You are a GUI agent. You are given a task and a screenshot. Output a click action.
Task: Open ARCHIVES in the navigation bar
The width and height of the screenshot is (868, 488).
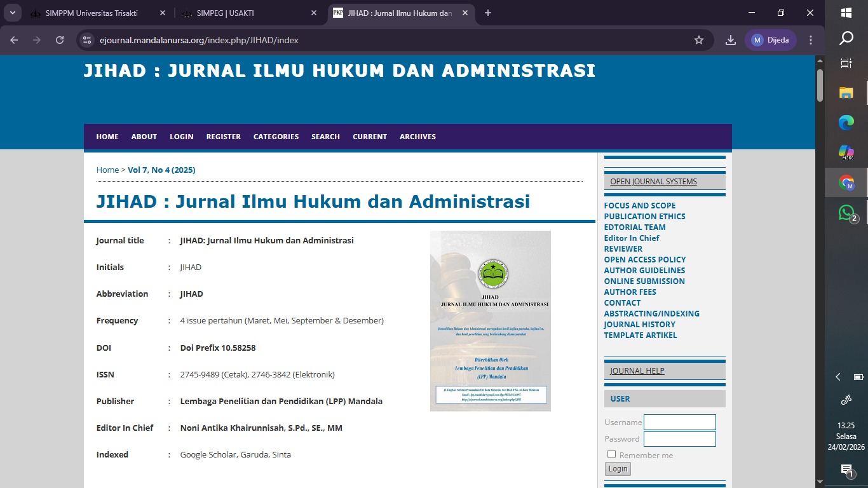[417, 137]
